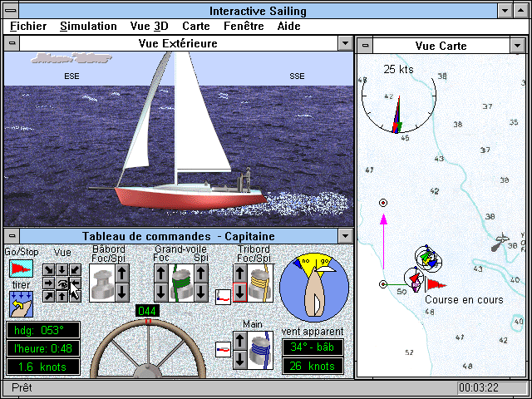
Task: Open Vue Extérieure control-menu box
Action: coord(12,43)
